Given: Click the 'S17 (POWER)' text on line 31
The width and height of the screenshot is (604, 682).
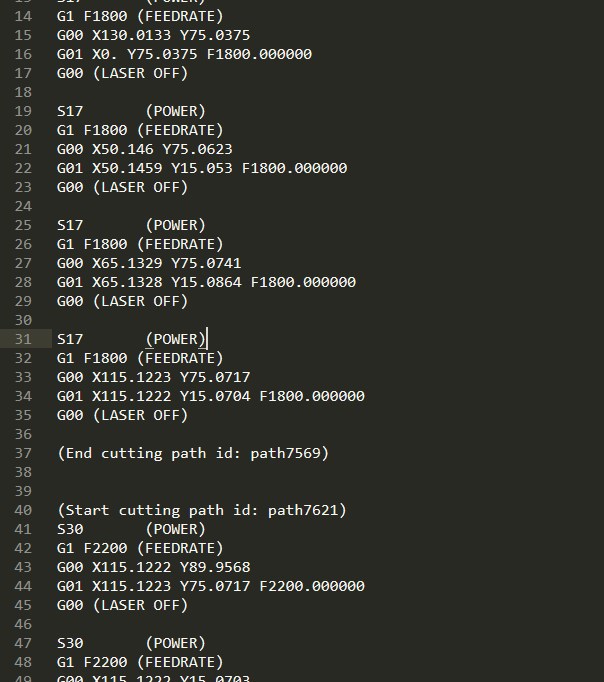Looking at the screenshot, I should click(130, 339).
